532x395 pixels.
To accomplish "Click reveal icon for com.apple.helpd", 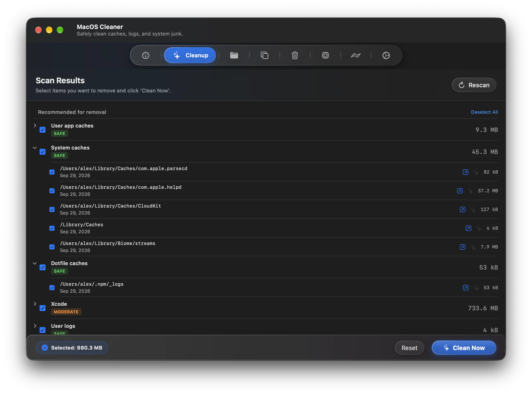I will coord(459,191).
